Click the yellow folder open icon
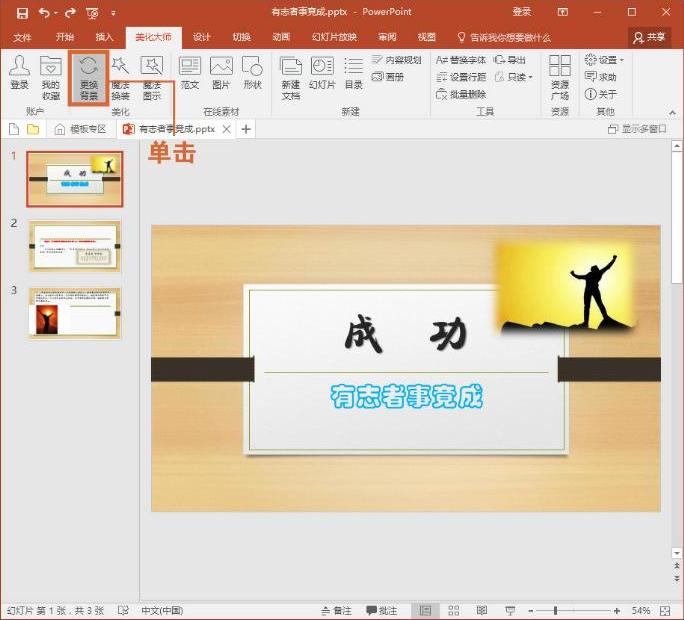Image resolution: width=684 pixels, height=620 pixels. (33, 129)
